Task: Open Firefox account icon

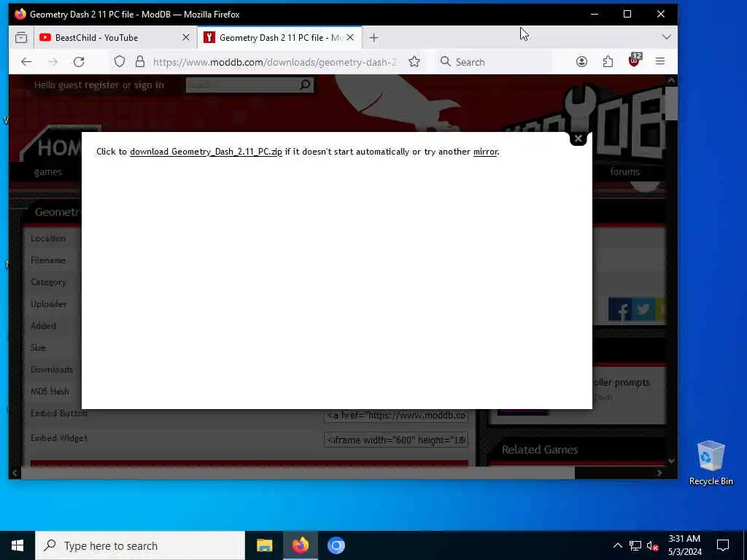Action: [581, 61]
